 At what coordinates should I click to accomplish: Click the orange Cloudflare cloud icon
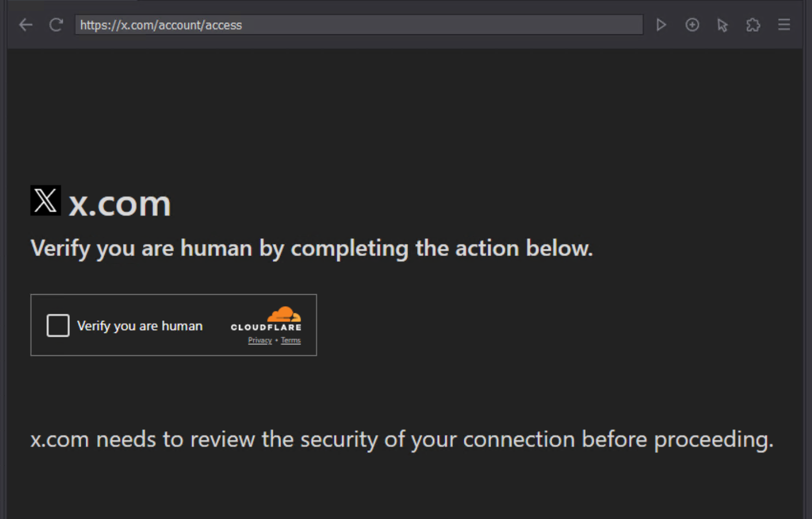[284, 314]
